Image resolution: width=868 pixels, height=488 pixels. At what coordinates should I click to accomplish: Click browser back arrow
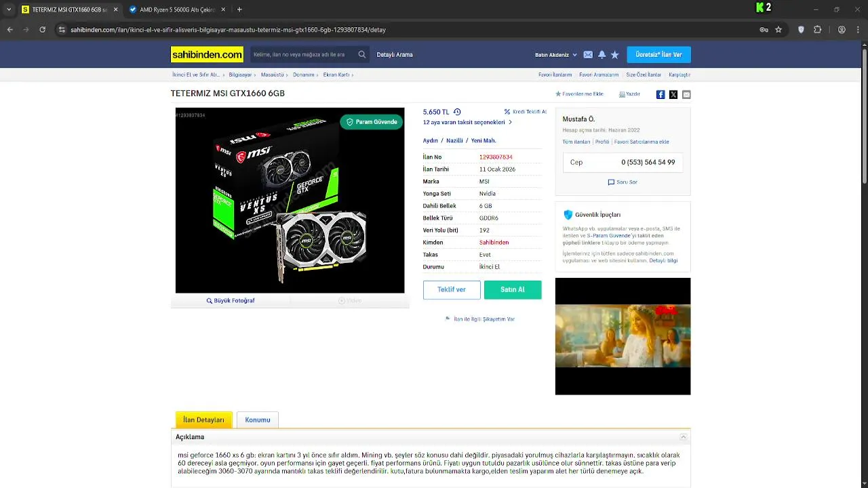[x=9, y=30]
